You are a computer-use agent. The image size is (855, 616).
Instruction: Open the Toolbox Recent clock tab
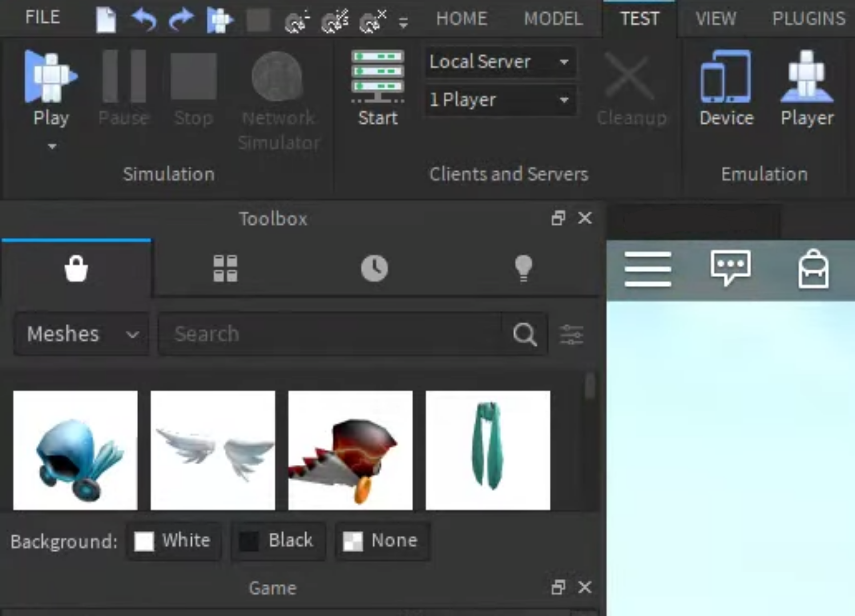(x=374, y=268)
